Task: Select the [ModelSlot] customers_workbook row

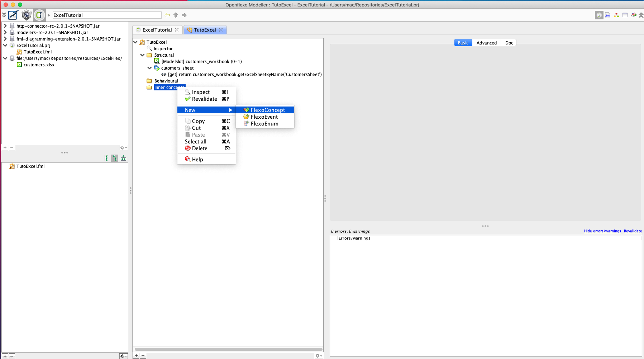Action: (x=198, y=61)
